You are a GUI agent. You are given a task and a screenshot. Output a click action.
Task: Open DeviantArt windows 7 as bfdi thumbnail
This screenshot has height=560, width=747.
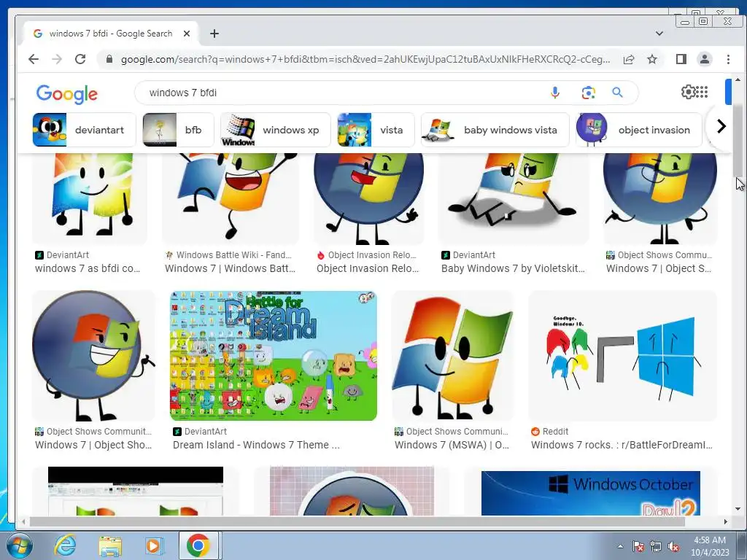(x=90, y=198)
